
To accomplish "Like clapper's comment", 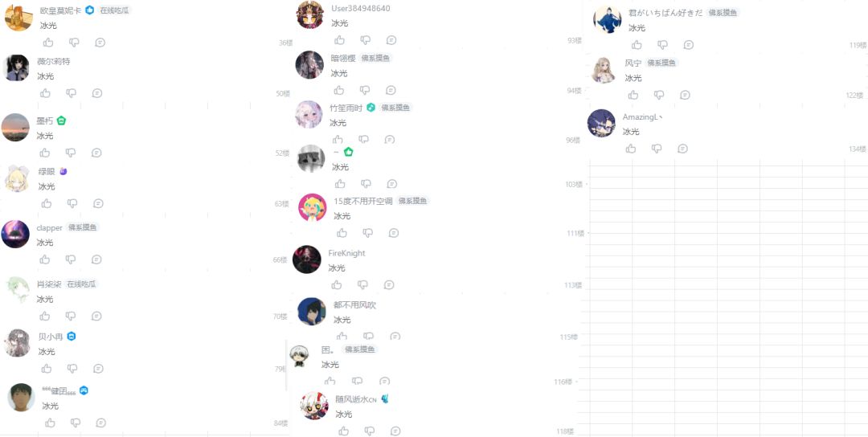I will coord(45,259).
